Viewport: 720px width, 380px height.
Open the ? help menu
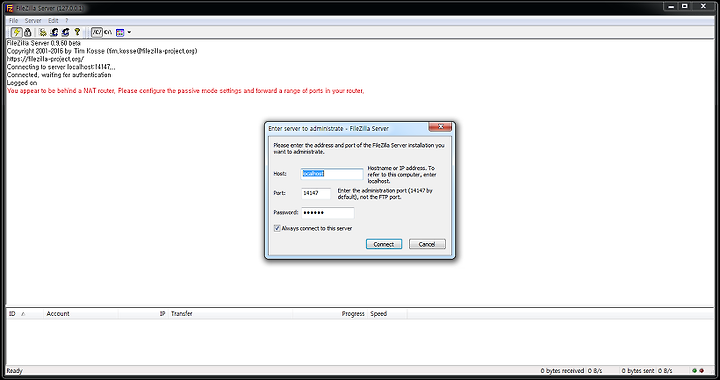tap(67, 21)
